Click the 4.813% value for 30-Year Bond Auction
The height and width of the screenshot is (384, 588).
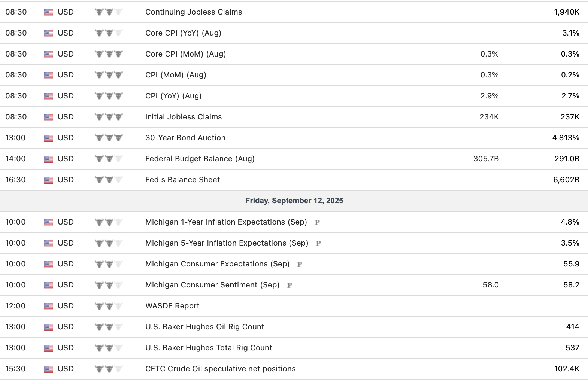(x=566, y=138)
